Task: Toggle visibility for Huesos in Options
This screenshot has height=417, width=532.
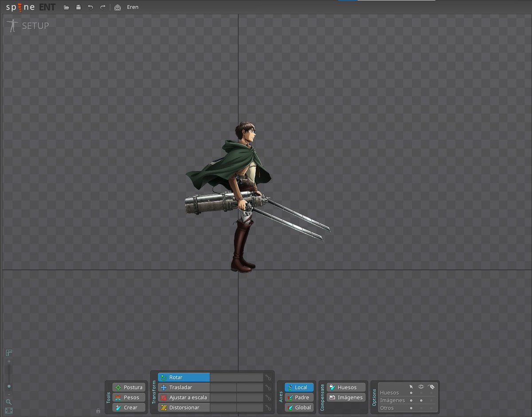Action: (x=421, y=393)
